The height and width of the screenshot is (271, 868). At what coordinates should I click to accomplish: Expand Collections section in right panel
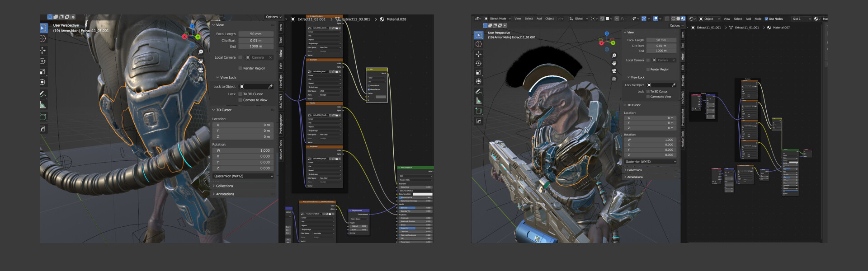[x=634, y=170]
